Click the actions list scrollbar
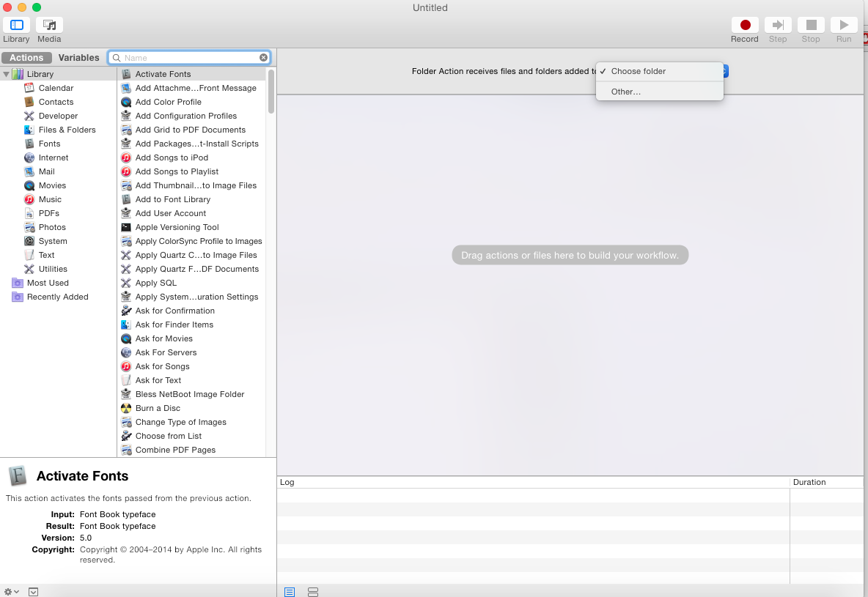This screenshot has height=597, width=868. tap(271, 92)
